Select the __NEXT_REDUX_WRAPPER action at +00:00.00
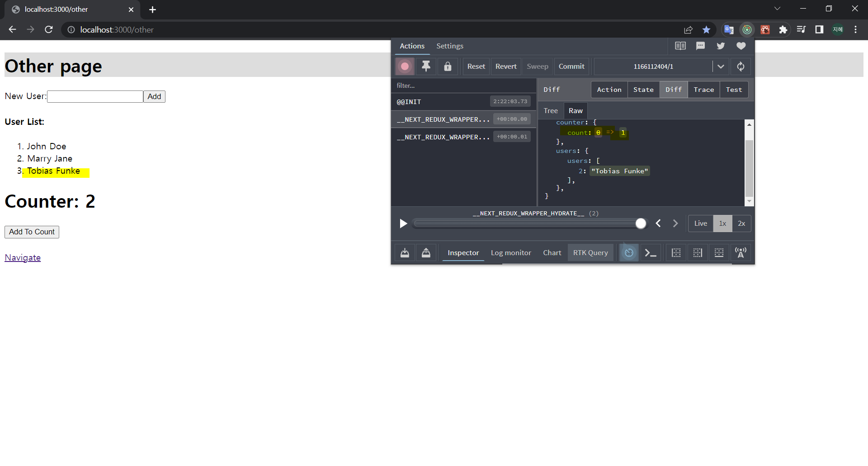Screen dimensions: 868x466 coord(464,119)
